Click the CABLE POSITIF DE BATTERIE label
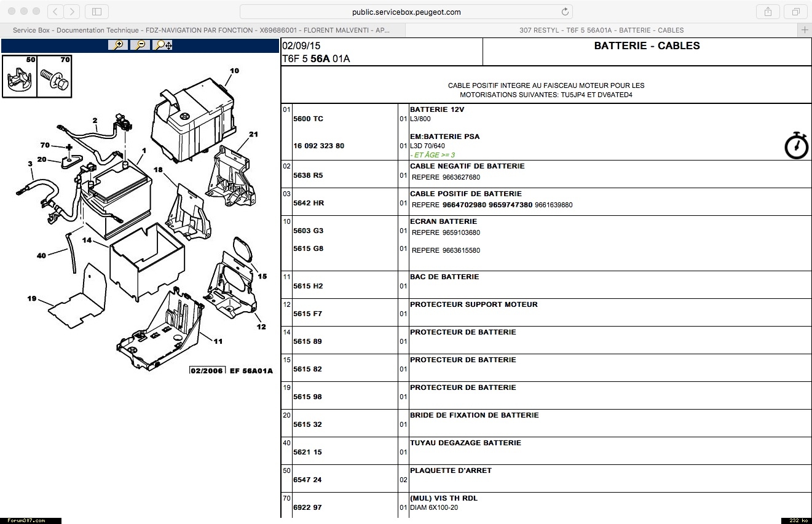This screenshot has width=812, height=524. pos(466,194)
